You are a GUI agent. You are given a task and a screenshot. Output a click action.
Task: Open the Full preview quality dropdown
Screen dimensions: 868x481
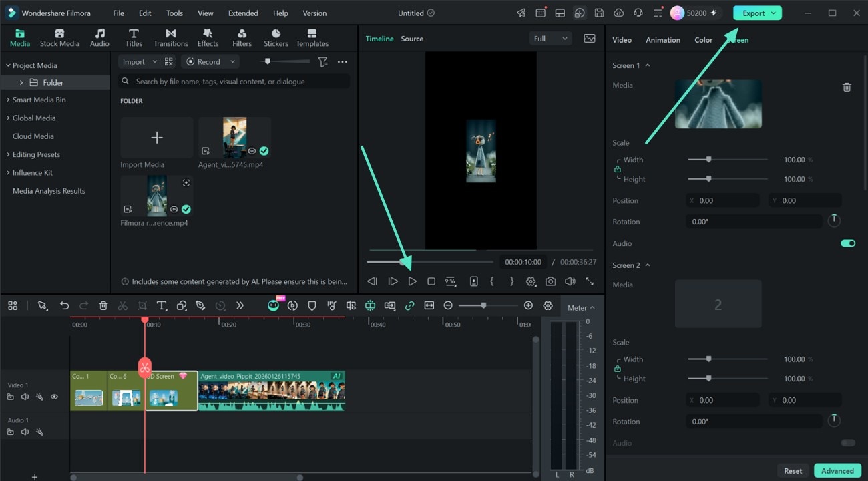pos(550,39)
